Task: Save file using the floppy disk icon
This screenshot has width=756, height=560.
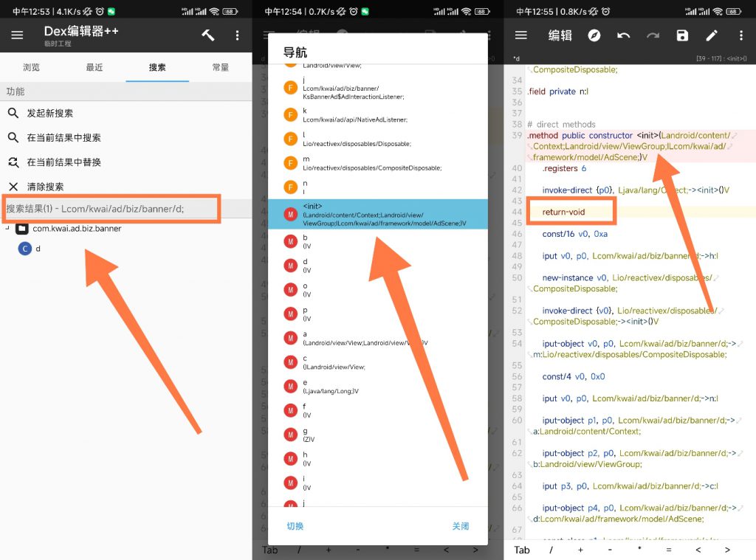Action: click(x=682, y=35)
